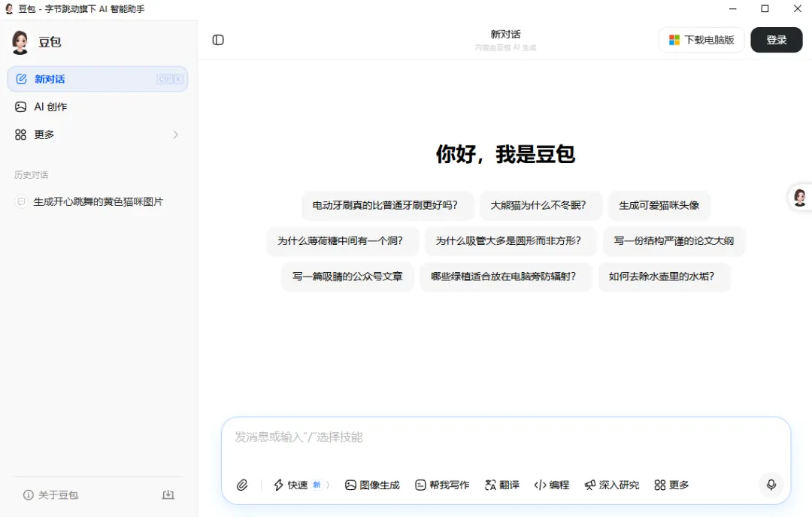Minimize the Doubao window
The image size is (812, 517).
point(733,9)
